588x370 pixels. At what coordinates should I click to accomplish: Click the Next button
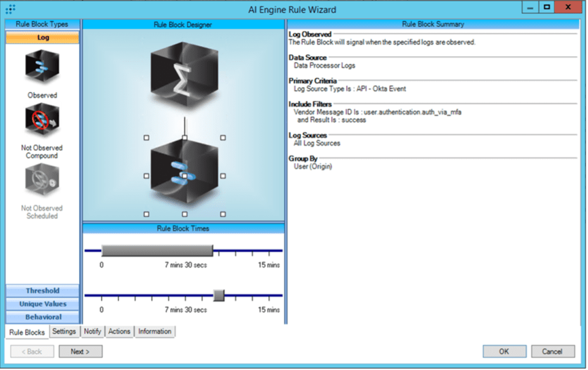(80, 352)
